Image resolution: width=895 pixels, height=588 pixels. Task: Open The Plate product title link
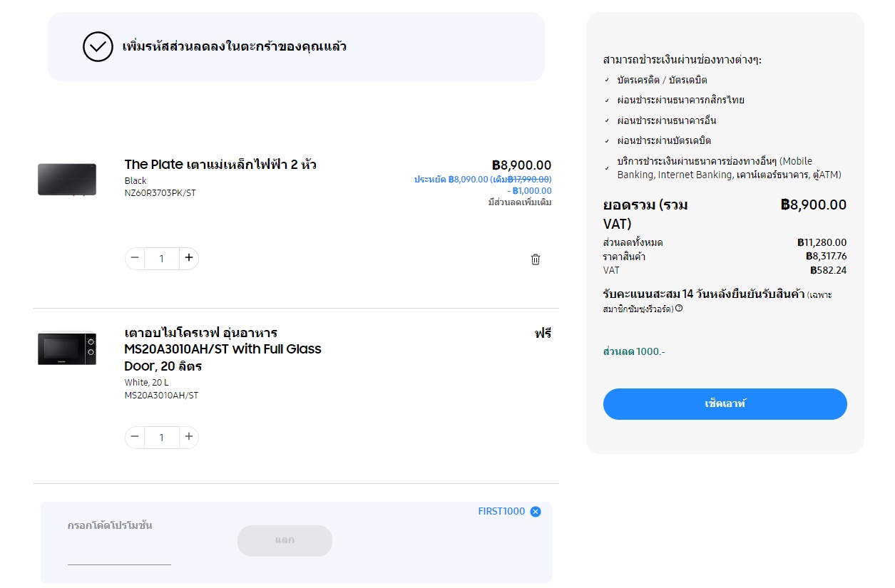220,165
